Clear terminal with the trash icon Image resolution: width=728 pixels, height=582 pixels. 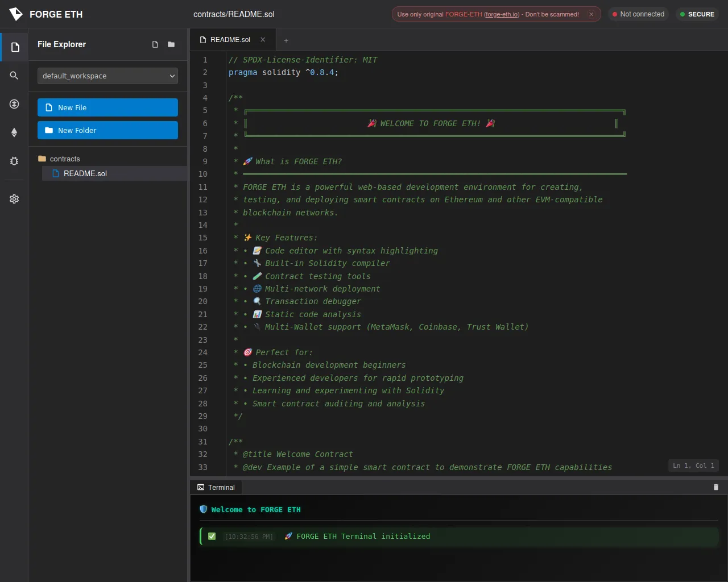pyautogui.click(x=715, y=487)
